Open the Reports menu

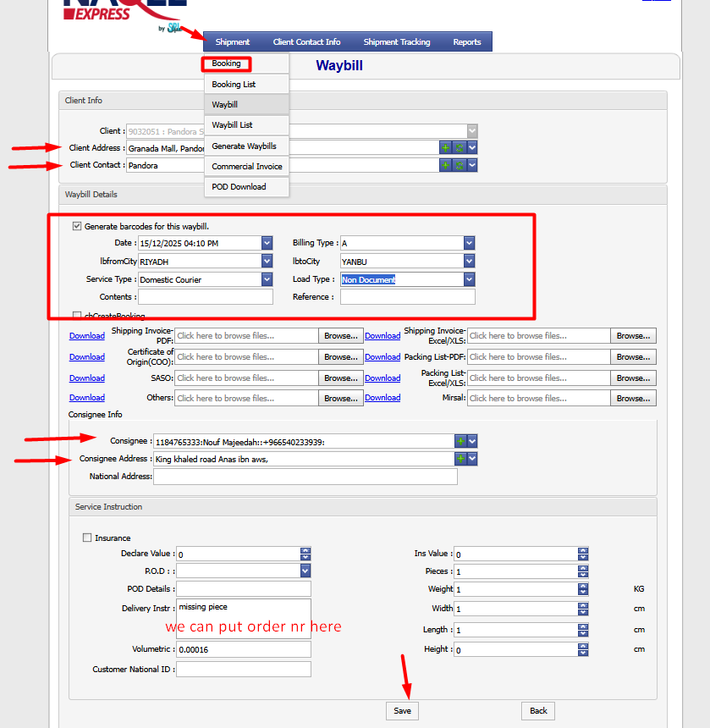[467, 41]
